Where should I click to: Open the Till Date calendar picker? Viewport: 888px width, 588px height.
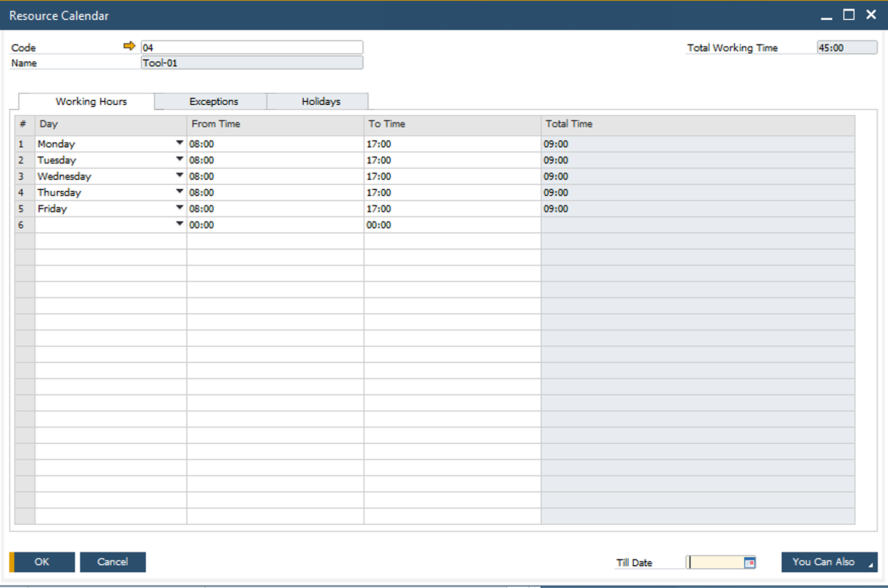pos(749,563)
